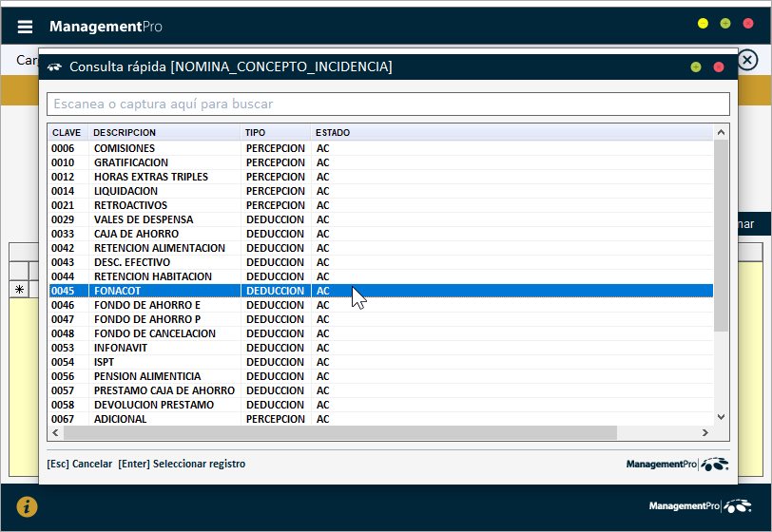Click the circled X close icon behind dialog
Viewport: 772px width, 532px height.
tap(747, 60)
